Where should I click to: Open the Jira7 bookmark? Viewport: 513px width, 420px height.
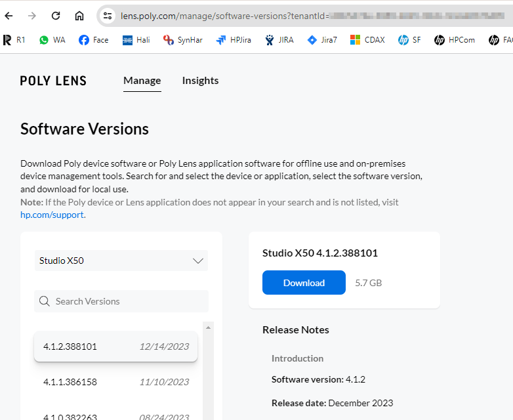point(322,40)
